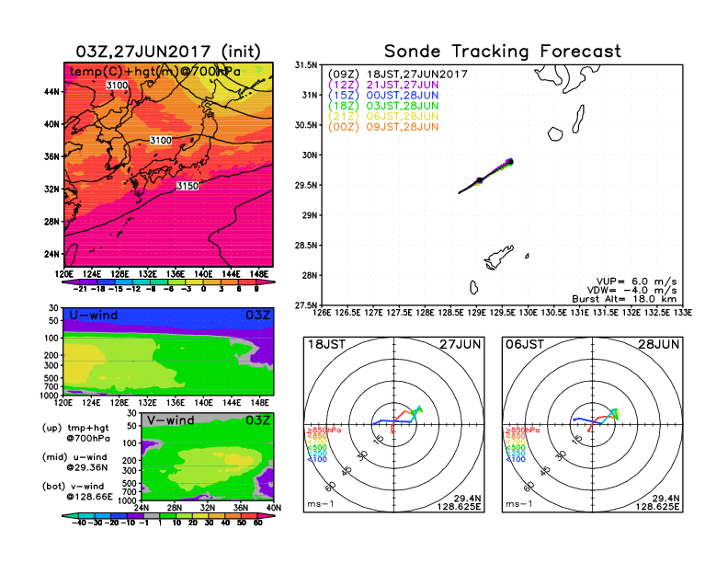The height and width of the screenshot is (563, 728).
Task: Click the "27JUN" hodograph date label
Action: pos(461,344)
